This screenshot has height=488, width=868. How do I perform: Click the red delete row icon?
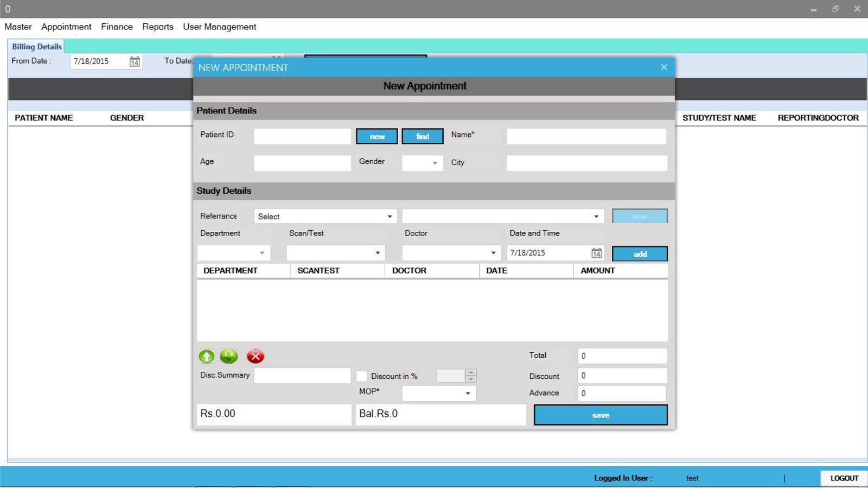[x=255, y=356]
